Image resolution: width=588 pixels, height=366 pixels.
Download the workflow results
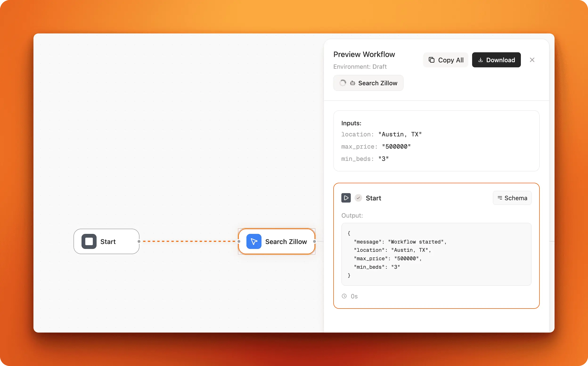pos(496,60)
